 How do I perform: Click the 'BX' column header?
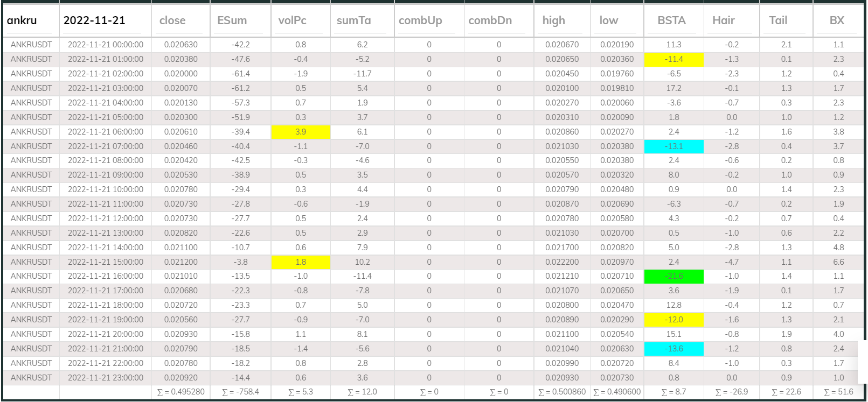(837, 20)
